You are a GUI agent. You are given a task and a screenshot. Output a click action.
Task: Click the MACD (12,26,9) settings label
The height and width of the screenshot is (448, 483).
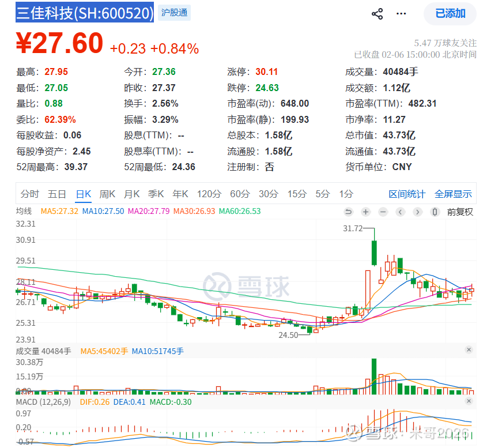click(43, 402)
